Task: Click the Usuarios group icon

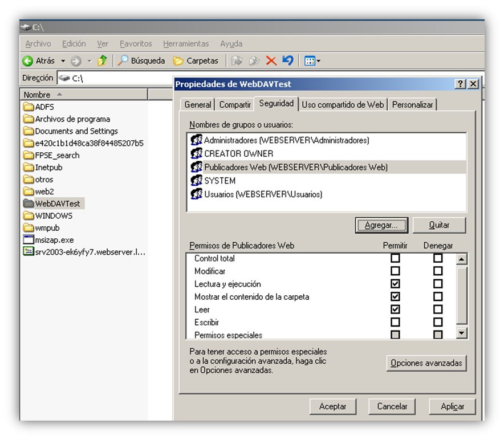Action: click(x=196, y=194)
